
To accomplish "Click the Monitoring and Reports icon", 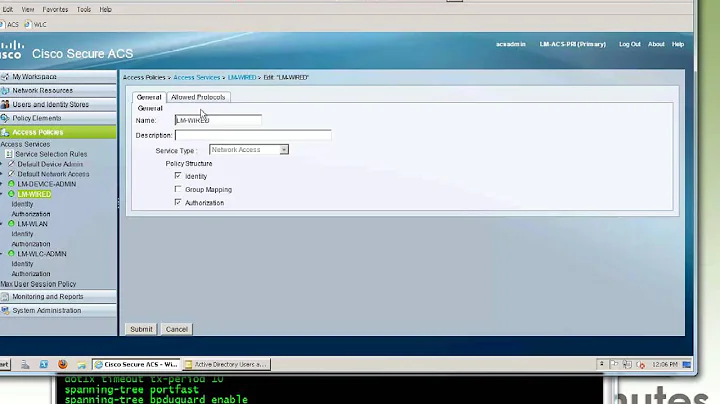I will point(5,297).
